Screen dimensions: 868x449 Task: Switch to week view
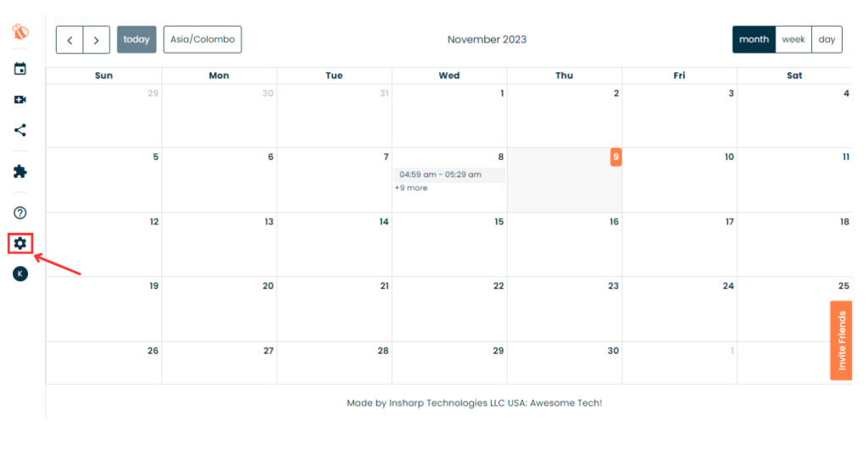click(x=793, y=40)
